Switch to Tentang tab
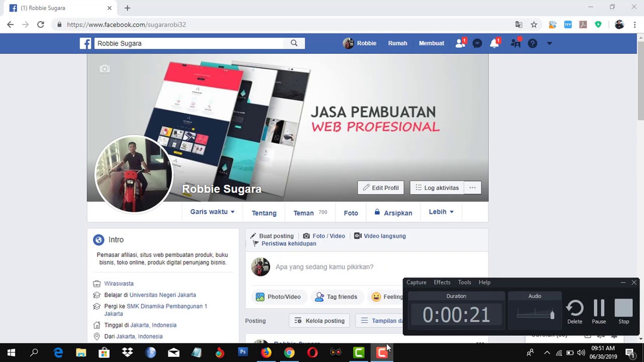 click(264, 213)
